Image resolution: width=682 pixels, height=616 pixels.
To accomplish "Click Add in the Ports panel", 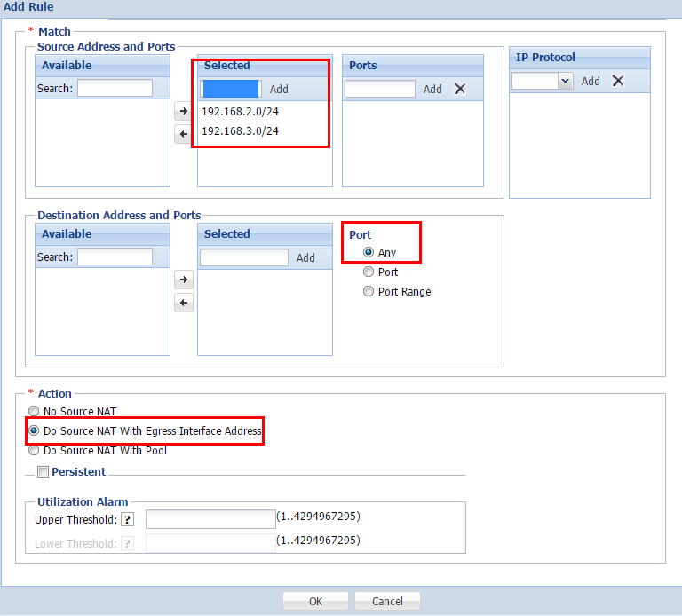I will [432, 89].
